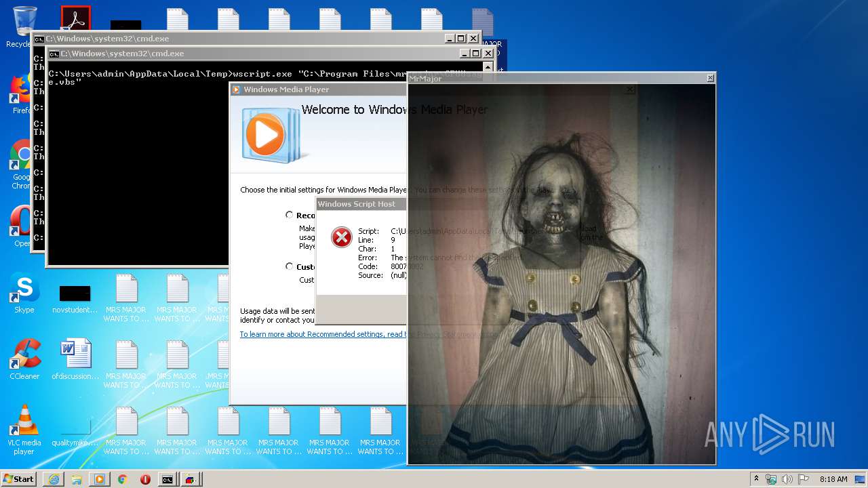
Task: Open VLC media player desktop icon
Action: coord(24,429)
